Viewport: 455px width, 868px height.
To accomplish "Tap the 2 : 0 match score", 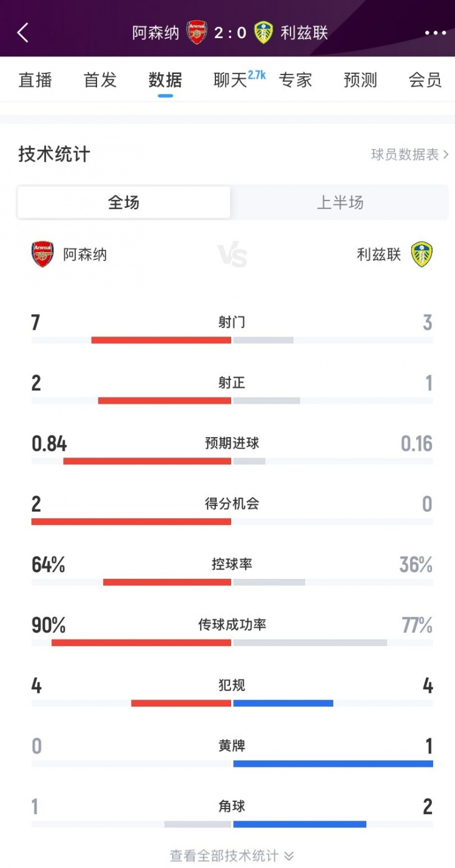I will click(x=231, y=33).
